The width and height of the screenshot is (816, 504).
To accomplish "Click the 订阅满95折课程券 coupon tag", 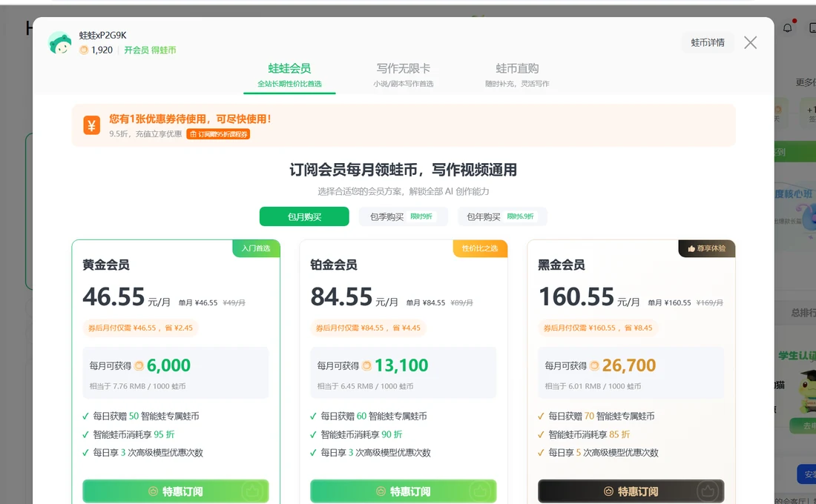I will (x=218, y=134).
